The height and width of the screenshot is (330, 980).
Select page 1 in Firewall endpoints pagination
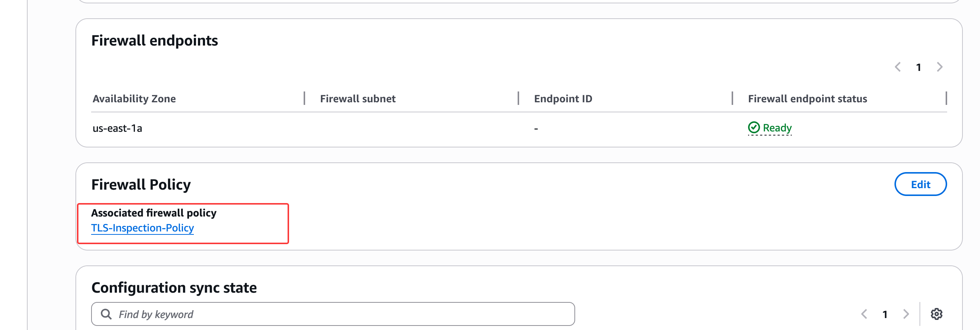point(918,68)
